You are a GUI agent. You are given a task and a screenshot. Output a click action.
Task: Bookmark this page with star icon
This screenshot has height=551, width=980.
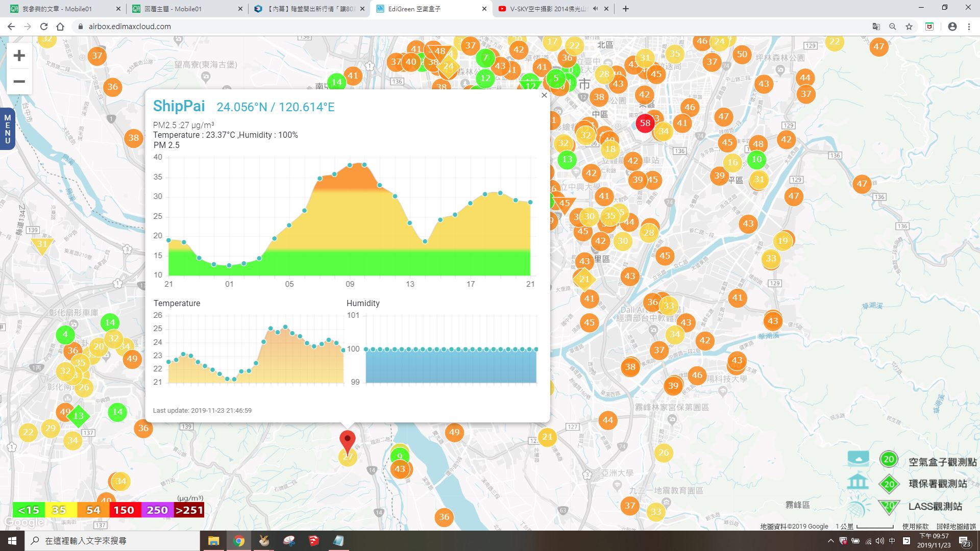pos(909,27)
